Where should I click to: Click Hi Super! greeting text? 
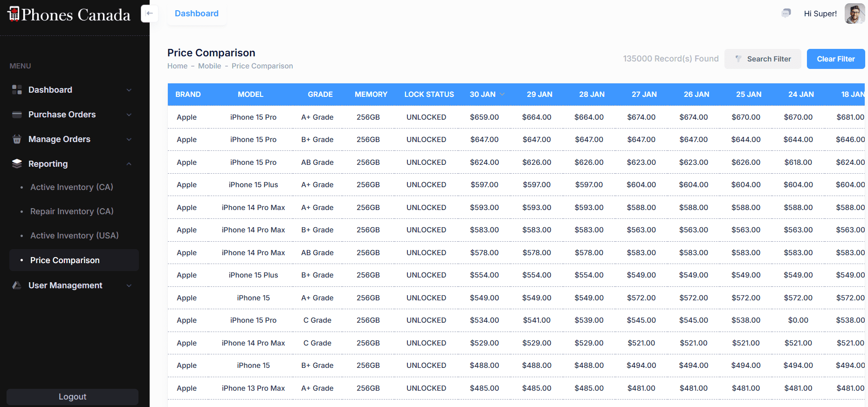click(820, 14)
